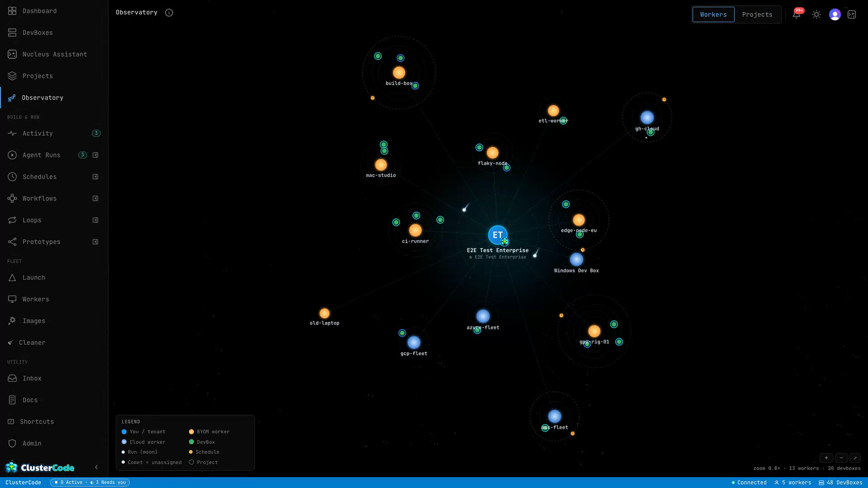Open the Workflows page
Image resolution: width=868 pixels, height=488 pixels.
click(39, 198)
